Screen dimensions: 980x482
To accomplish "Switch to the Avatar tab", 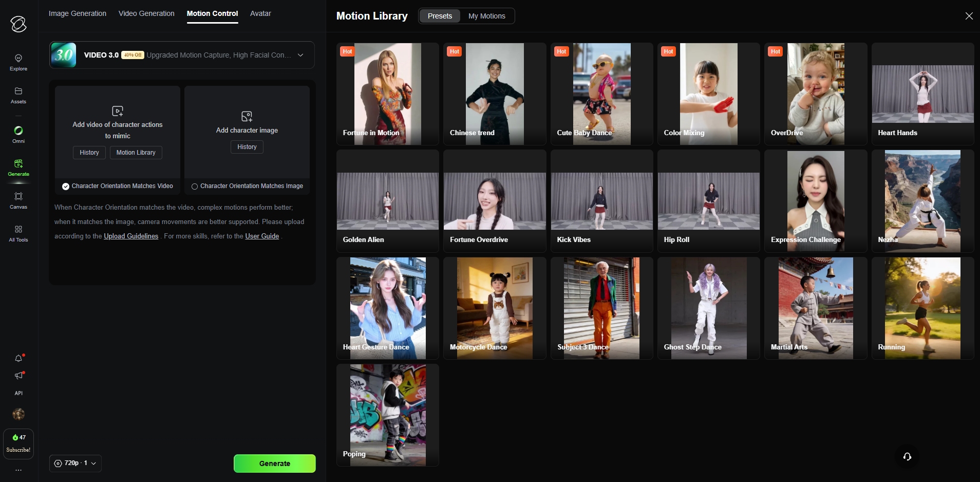I will pyautogui.click(x=260, y=13).
